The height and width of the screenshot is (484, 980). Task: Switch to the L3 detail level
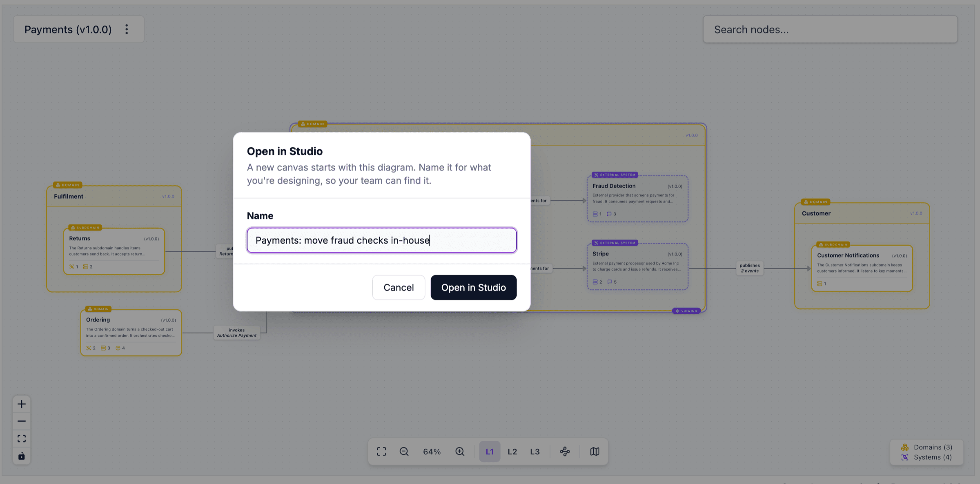pos(535,451)
